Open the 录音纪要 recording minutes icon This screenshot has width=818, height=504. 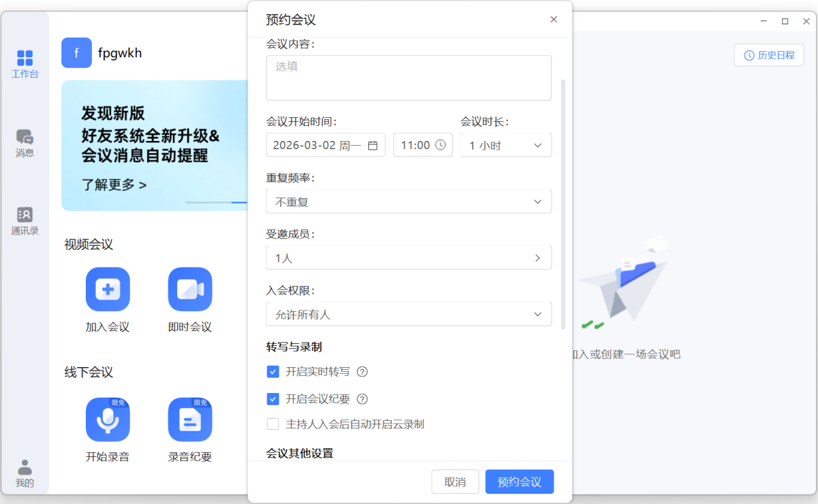(x=190, y=419)
